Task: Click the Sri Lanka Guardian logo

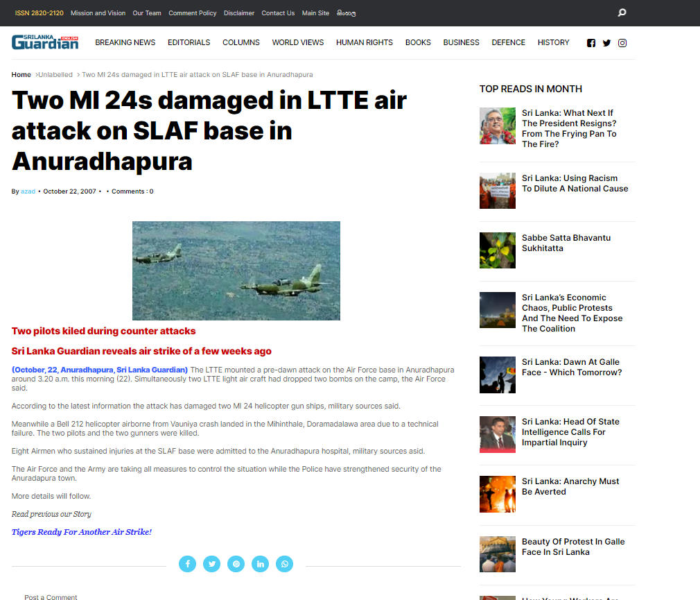Action: point(44,42)
